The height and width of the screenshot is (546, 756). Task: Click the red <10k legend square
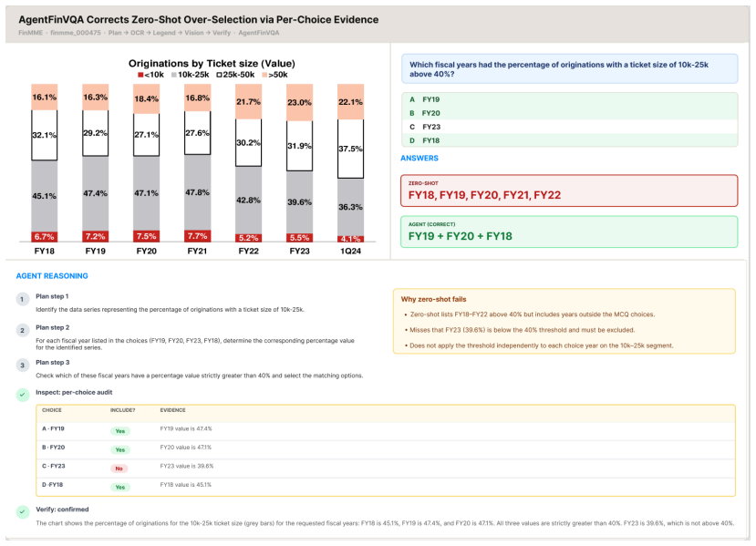point(140,75)
